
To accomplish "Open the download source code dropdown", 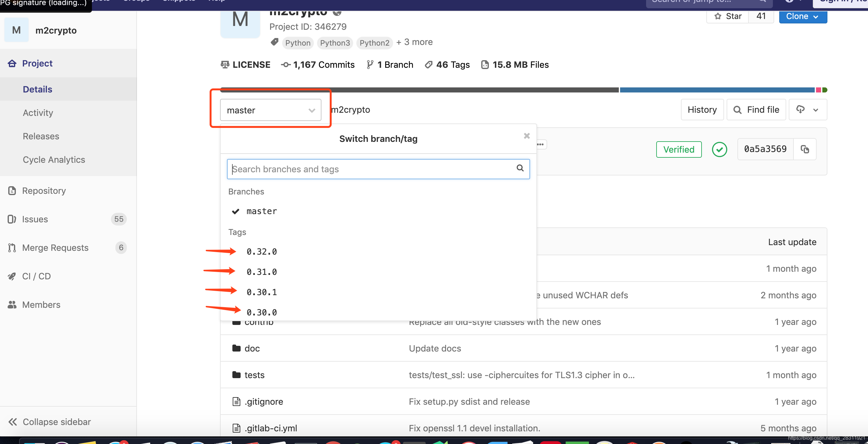I will coord(808,110).
